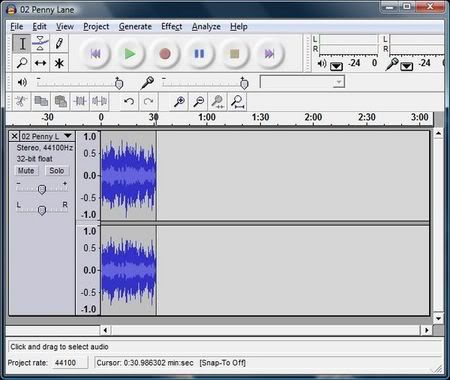The width and height of the screenshot is (450, 380).
Task: Click the horizontal scrollbar right arrow
Action: (427, 330)
